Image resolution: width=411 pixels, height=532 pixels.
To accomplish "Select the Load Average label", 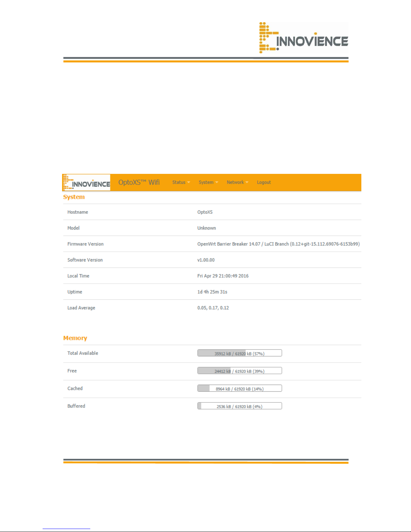I will [81, 308].
